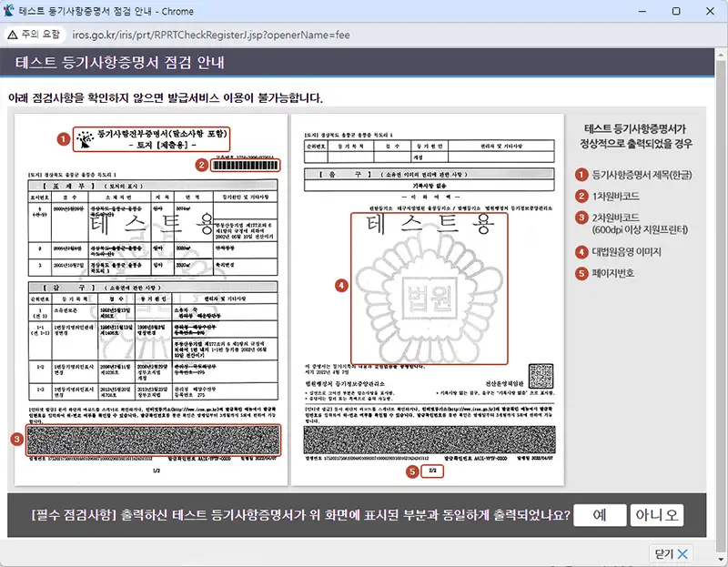Maximize the Chrome popup window
Screen dimensions: 728x567
click(x=676, y=11)
